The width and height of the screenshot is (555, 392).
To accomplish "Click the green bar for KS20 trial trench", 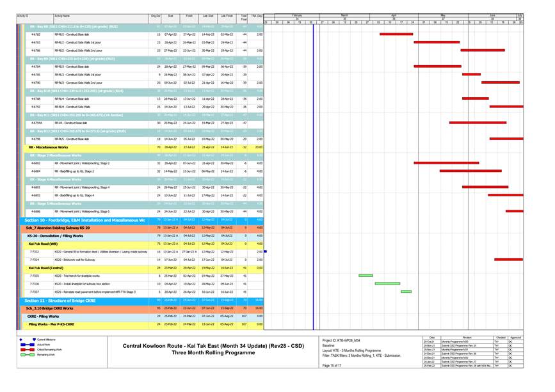I will [366, 275].
